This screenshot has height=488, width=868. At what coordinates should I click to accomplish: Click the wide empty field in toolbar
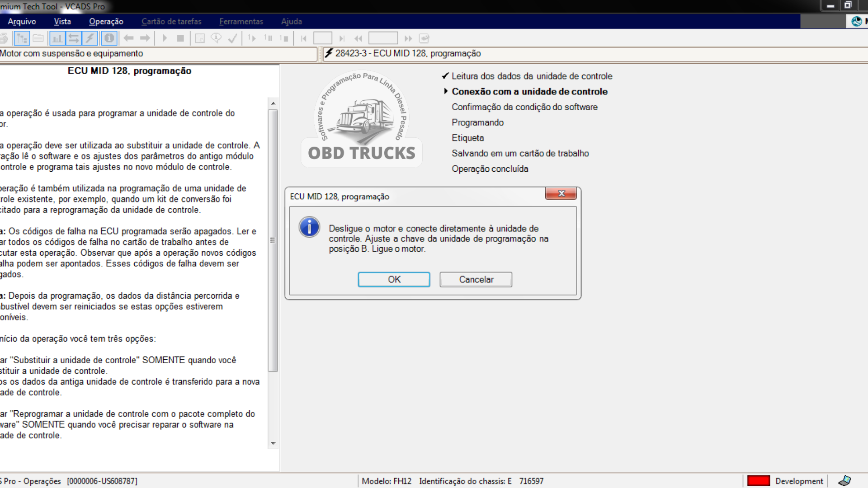(383, 38)
